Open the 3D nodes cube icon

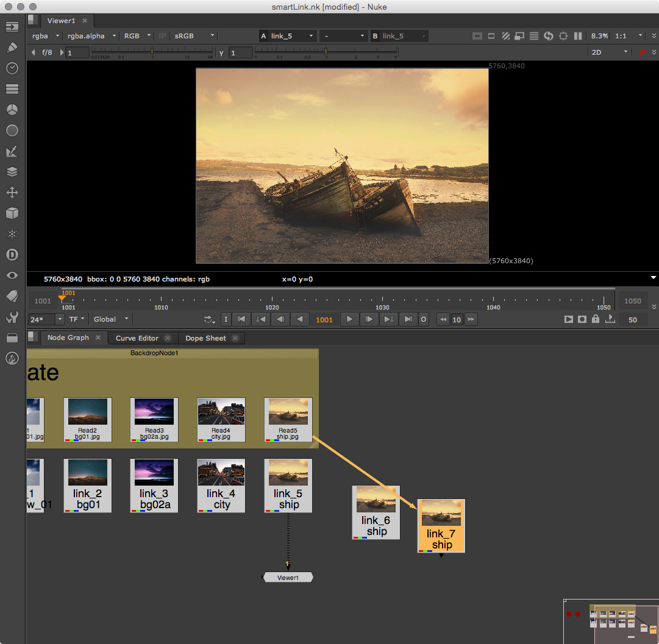pyautogui.click(x=12, y=213)
